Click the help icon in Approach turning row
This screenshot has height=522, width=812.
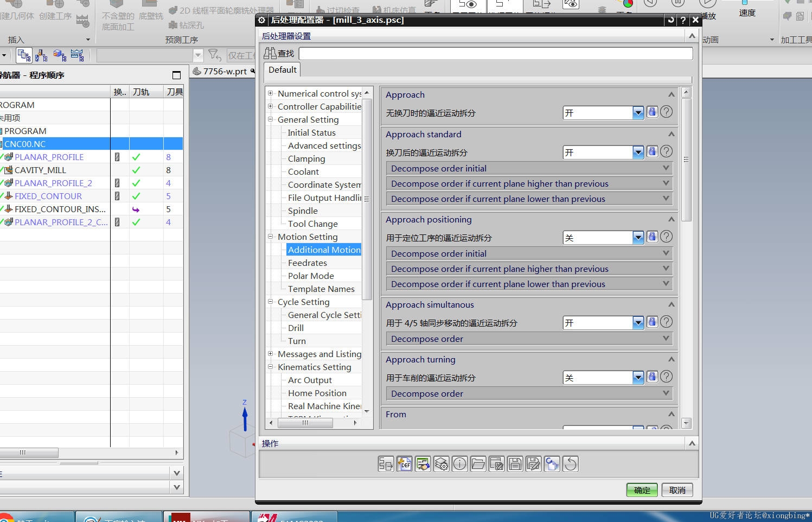[x=667, y=377]
